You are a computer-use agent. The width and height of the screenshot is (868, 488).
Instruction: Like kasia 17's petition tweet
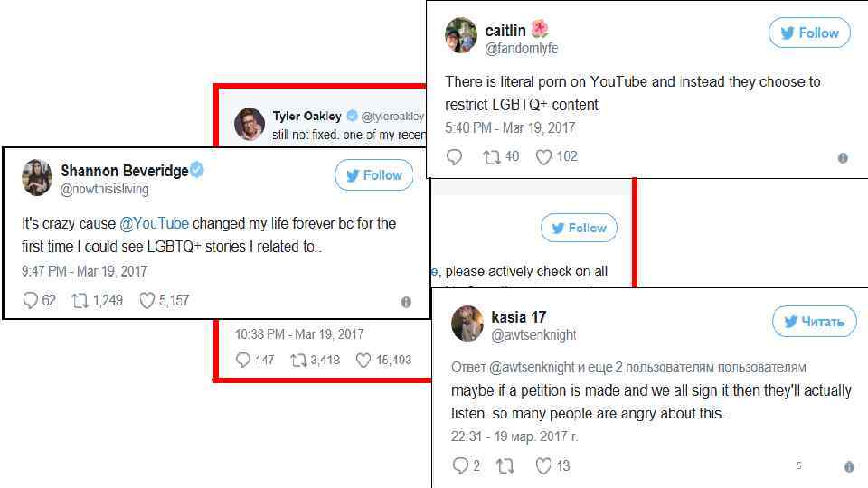(543, 466)
